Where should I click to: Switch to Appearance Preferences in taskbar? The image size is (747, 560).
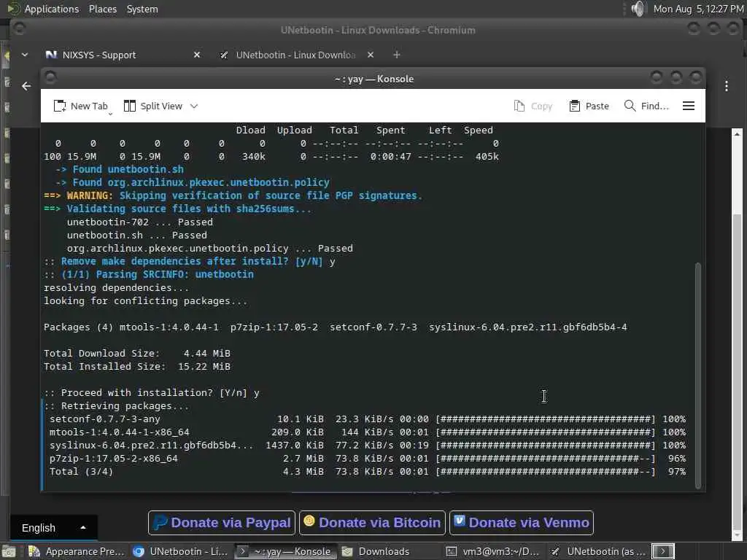point(76,551)
